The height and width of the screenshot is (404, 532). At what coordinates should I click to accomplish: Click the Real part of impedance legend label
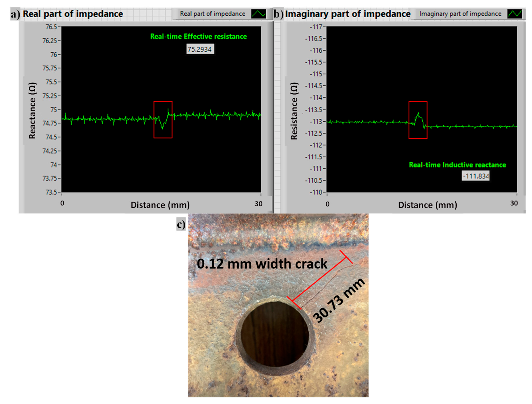coord(213,14)
